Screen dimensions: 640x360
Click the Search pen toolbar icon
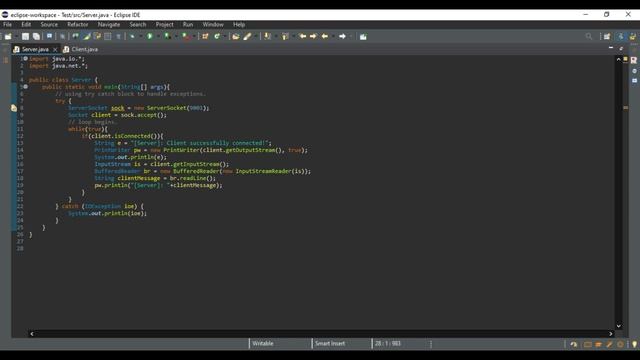[x=247, y=37]
